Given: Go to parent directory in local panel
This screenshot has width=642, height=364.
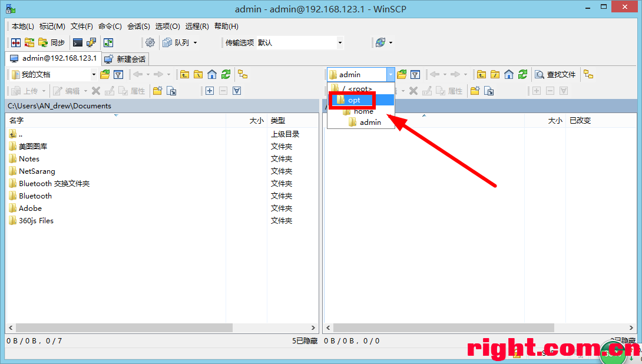Looking at the screenshot, I should (185, 75).
